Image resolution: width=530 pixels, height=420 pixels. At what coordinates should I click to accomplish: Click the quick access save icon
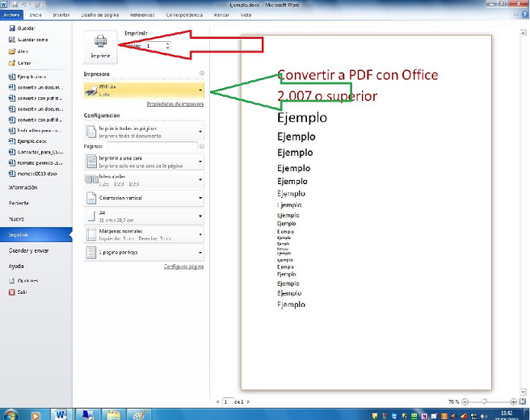[15, 5]
